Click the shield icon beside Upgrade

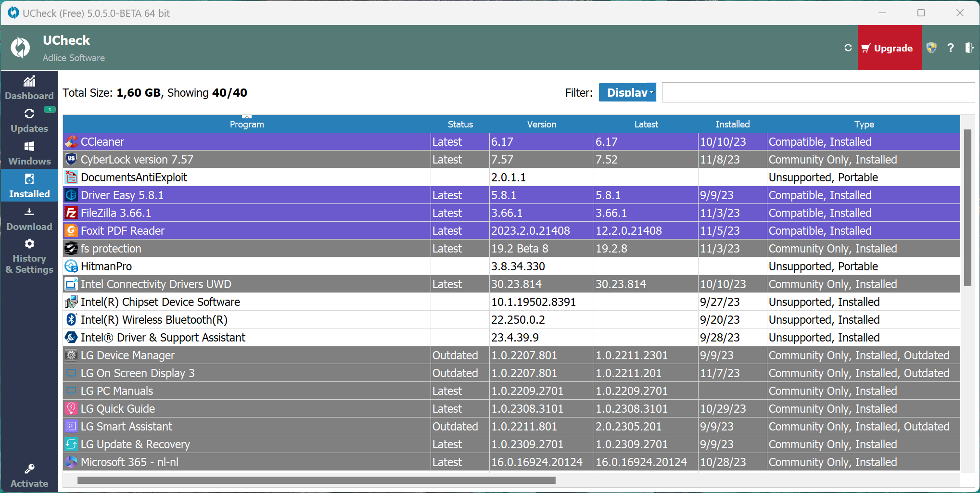click(931, 48)
